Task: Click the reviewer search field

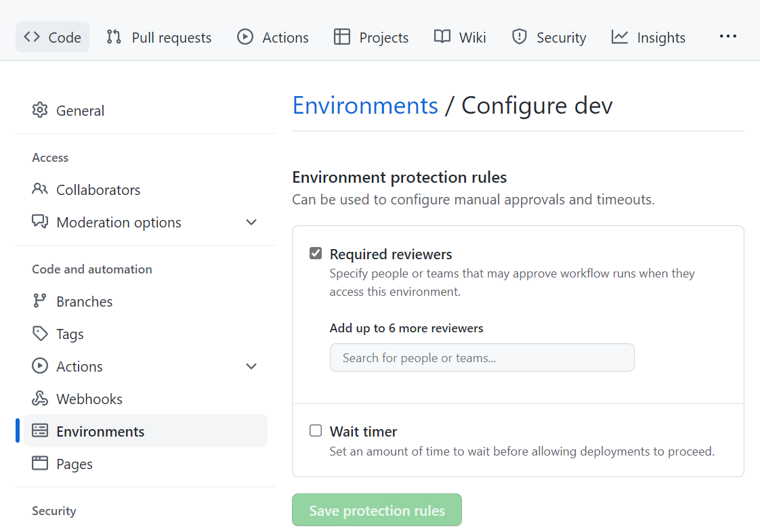Action: point(482,357)
